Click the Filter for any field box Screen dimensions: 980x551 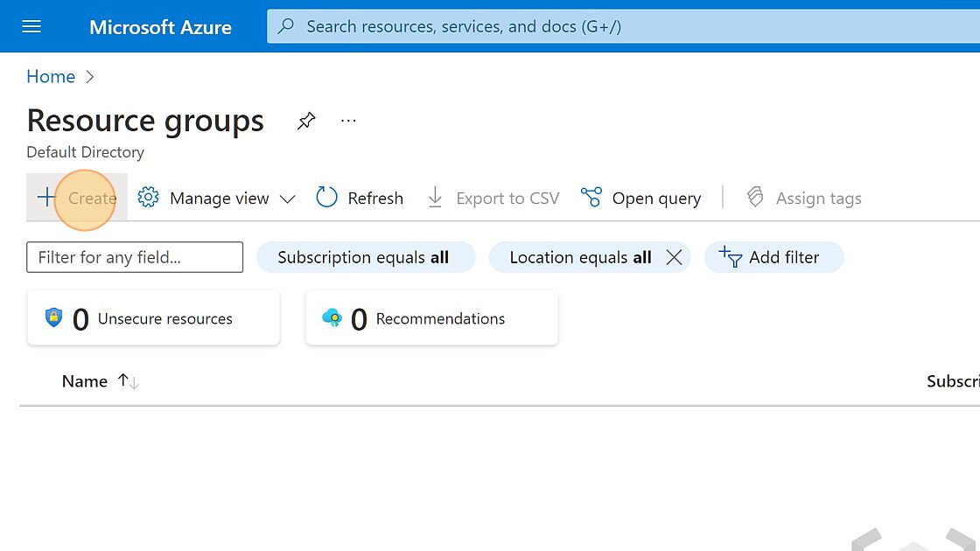[x=135, y=257]
